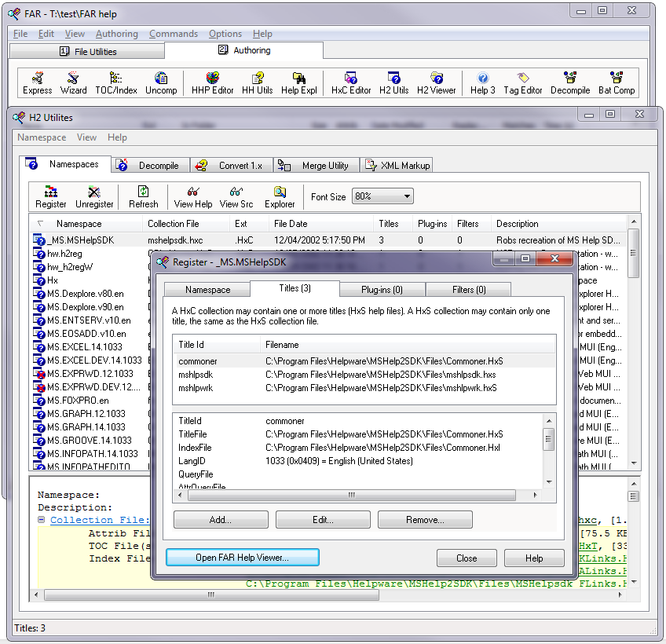
Task: Launch the TOC/Index tool
Action: tap(115, 82)
